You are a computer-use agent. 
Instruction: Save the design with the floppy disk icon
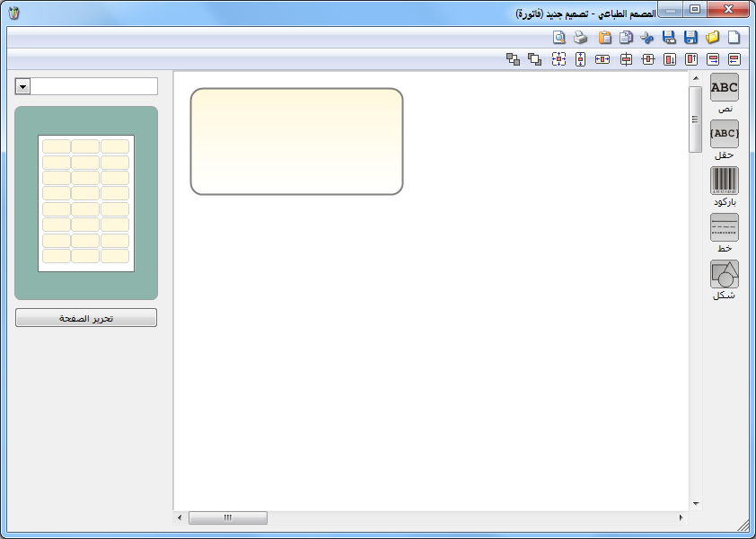coord(690,37)
